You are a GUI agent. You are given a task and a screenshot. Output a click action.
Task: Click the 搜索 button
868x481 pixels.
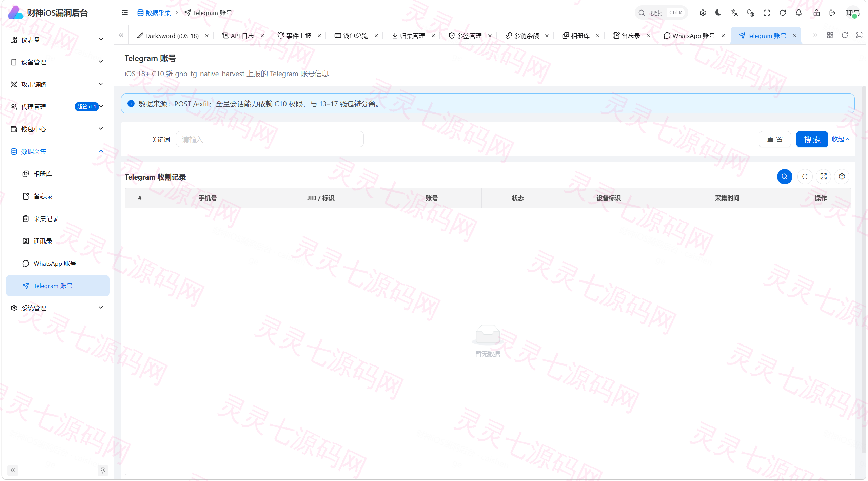812,139
